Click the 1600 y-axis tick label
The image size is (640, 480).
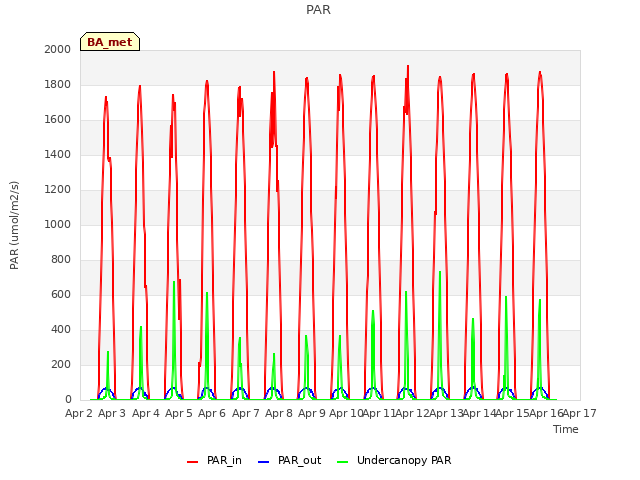(58, 120)
